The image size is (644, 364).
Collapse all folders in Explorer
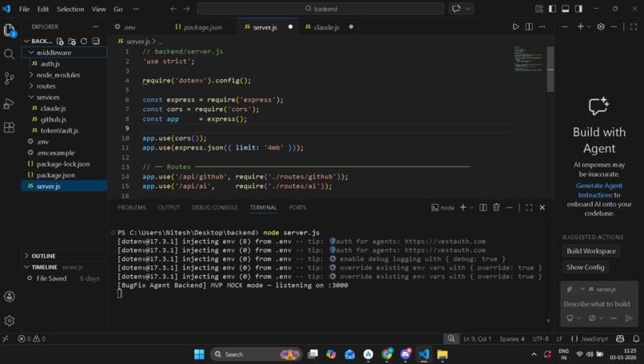coord(96,41)
